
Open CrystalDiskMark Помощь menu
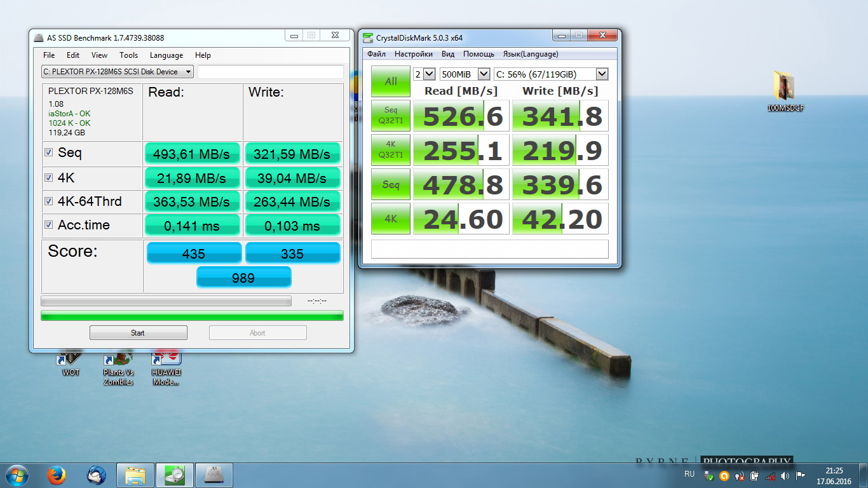tap(478, 54)
